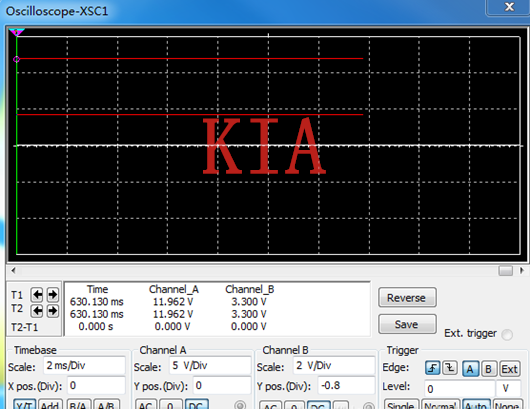
Task: Set trigger source to Ext
Action: coord(509,369)
